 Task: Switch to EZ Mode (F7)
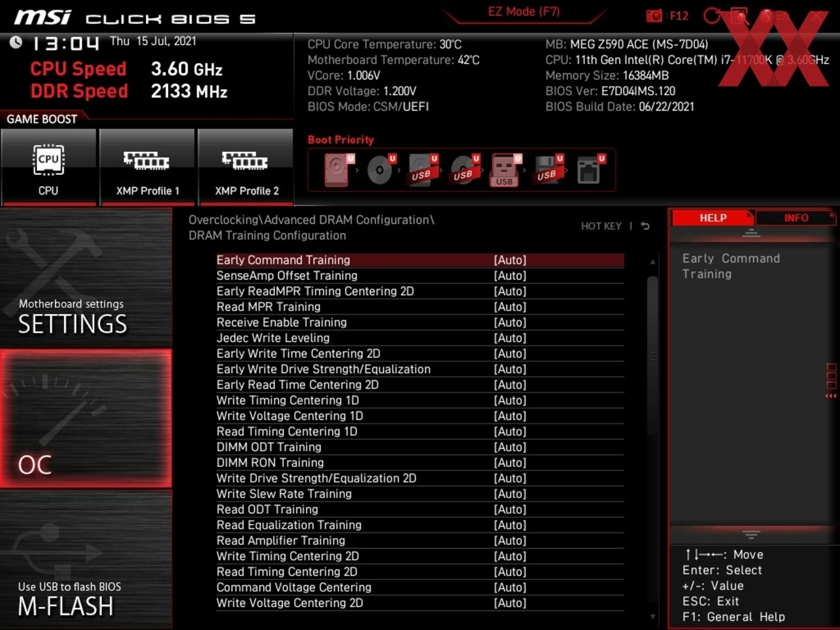(524, 12)
